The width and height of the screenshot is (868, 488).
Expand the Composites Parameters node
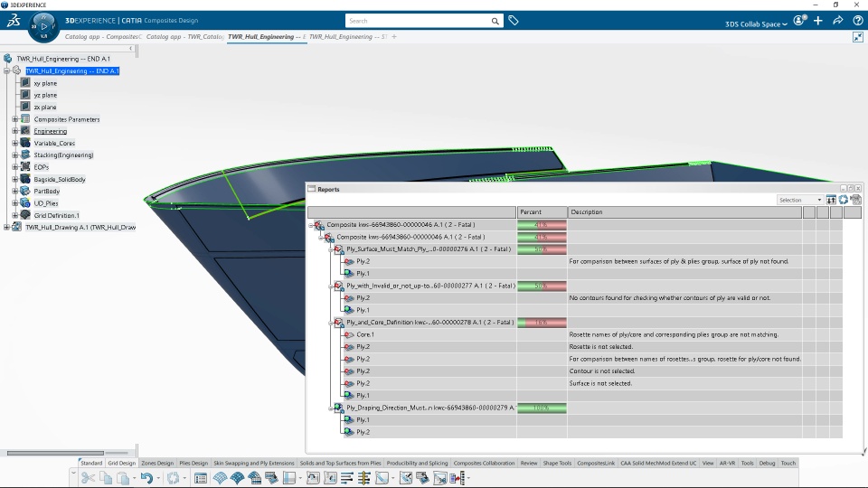(15, 119)
